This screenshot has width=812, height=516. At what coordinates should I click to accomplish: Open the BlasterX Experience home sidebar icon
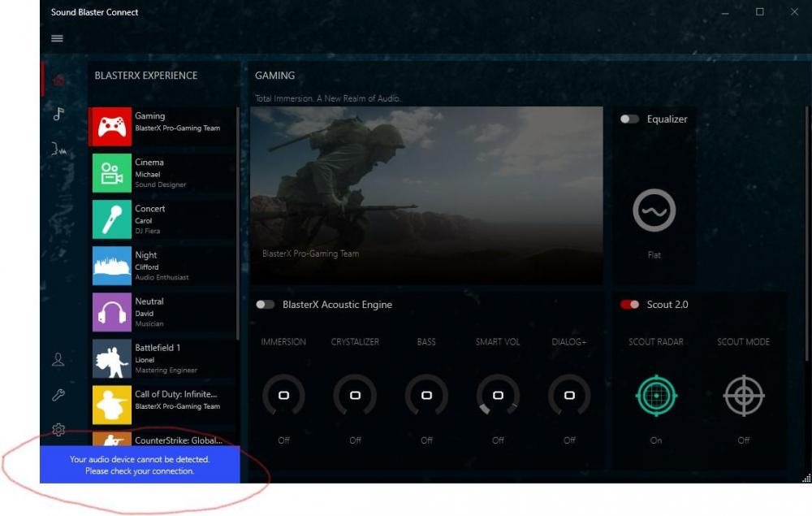pyautogui.click(x=59, y=80)
